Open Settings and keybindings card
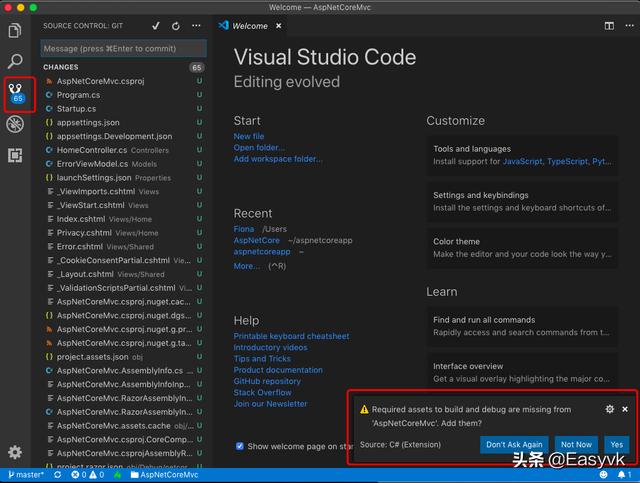640x483 pixels. 522,201
